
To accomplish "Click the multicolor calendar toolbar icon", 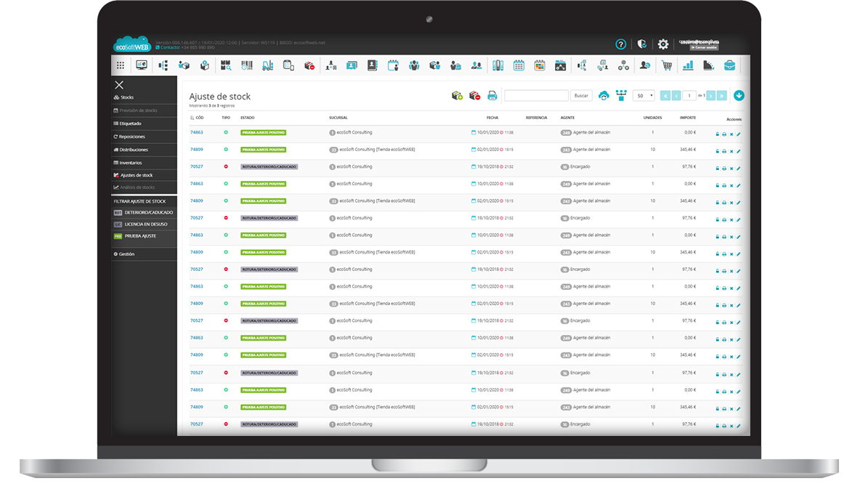I will coord(539,65).
